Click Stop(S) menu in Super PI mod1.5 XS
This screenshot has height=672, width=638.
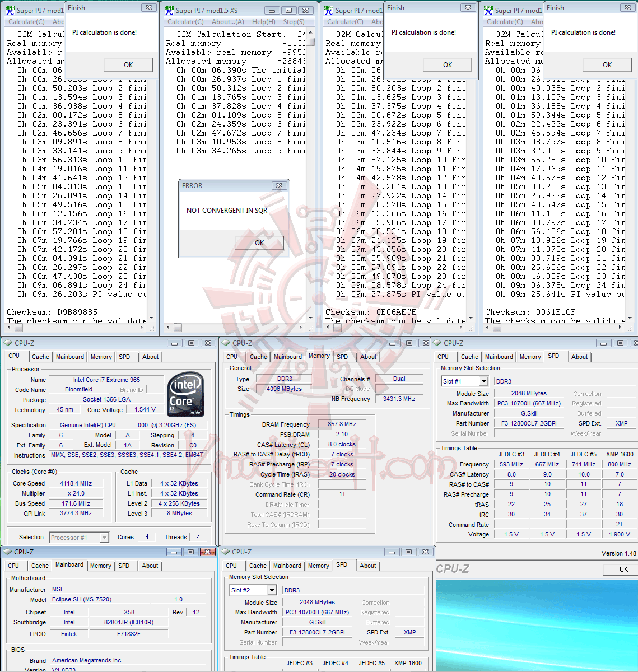294,22
